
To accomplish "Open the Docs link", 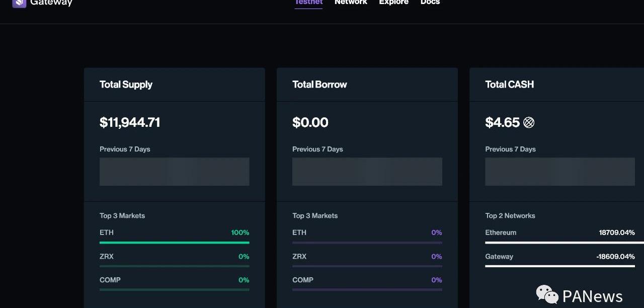I will pyautogui.click(x=430, y=2).
